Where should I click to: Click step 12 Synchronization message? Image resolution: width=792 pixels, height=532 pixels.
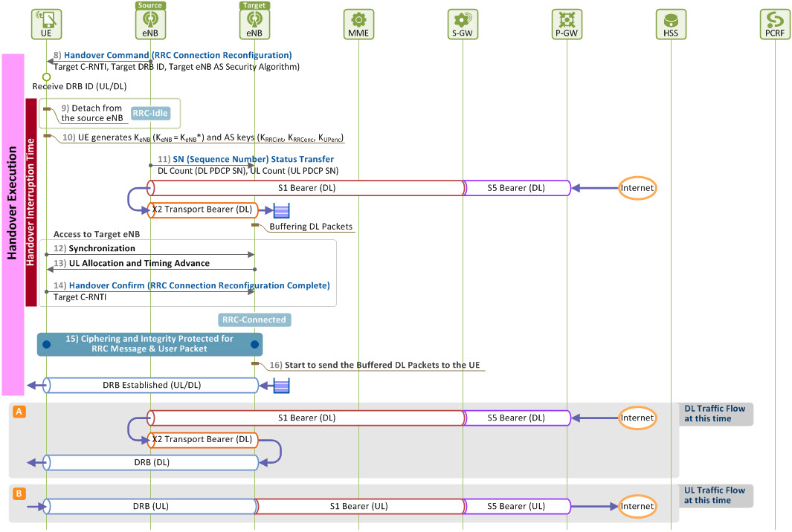coord(94,248)
